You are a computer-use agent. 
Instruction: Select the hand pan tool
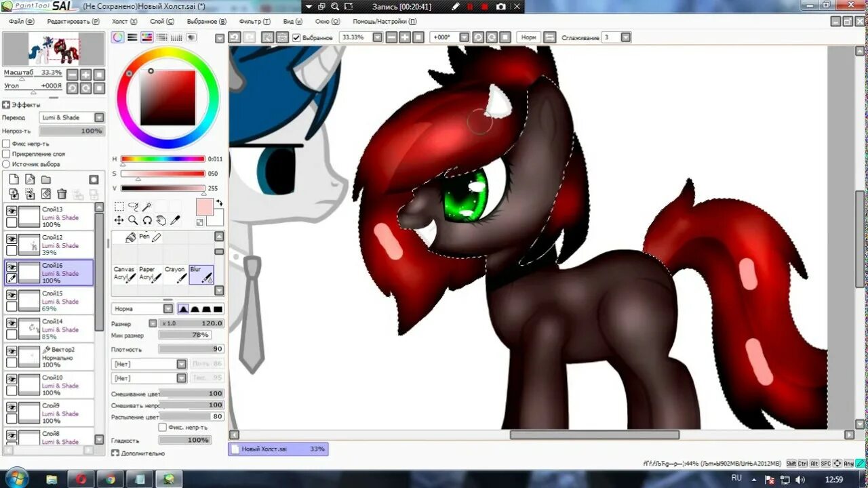161,220
